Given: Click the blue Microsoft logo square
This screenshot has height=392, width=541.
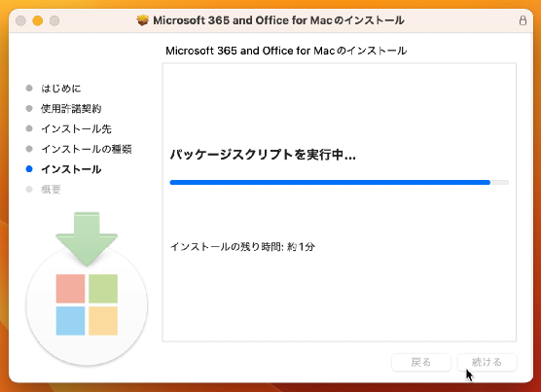Looking at the screenshot, I should [x=70, y=321].
